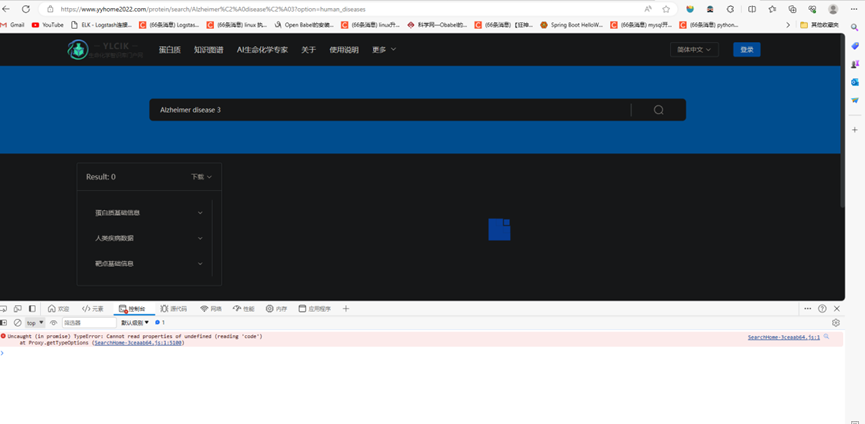Clear the console with the ban icon
This screenshot has height=424, width=865.
[18, 323]
